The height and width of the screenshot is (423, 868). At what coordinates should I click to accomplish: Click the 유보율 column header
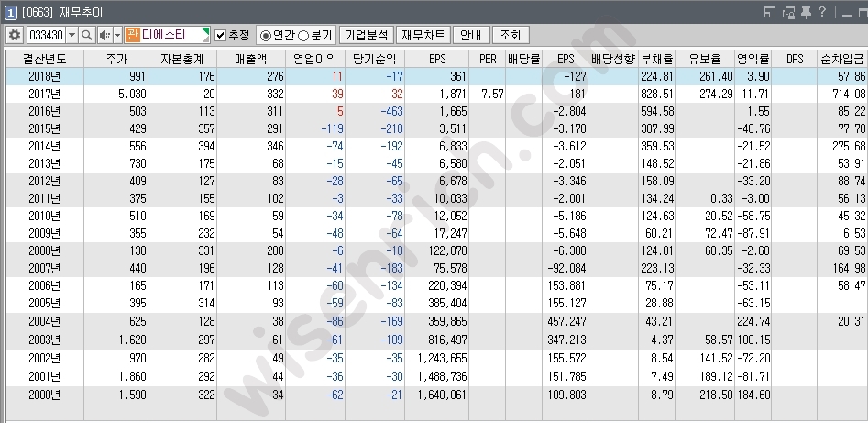(x=705, y=59)
